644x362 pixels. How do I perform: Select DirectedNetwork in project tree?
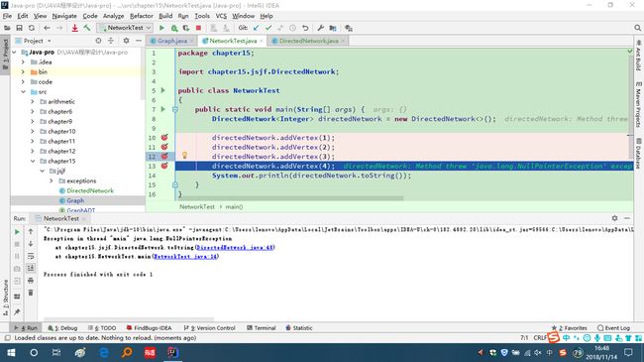[x=90, y=190]
